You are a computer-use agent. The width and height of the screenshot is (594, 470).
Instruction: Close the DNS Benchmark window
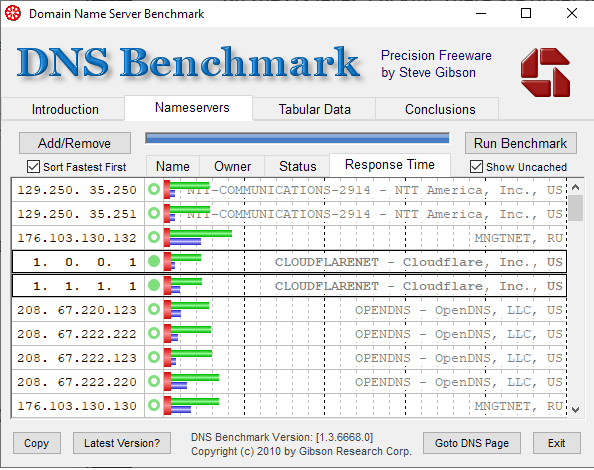pos(572,13)
